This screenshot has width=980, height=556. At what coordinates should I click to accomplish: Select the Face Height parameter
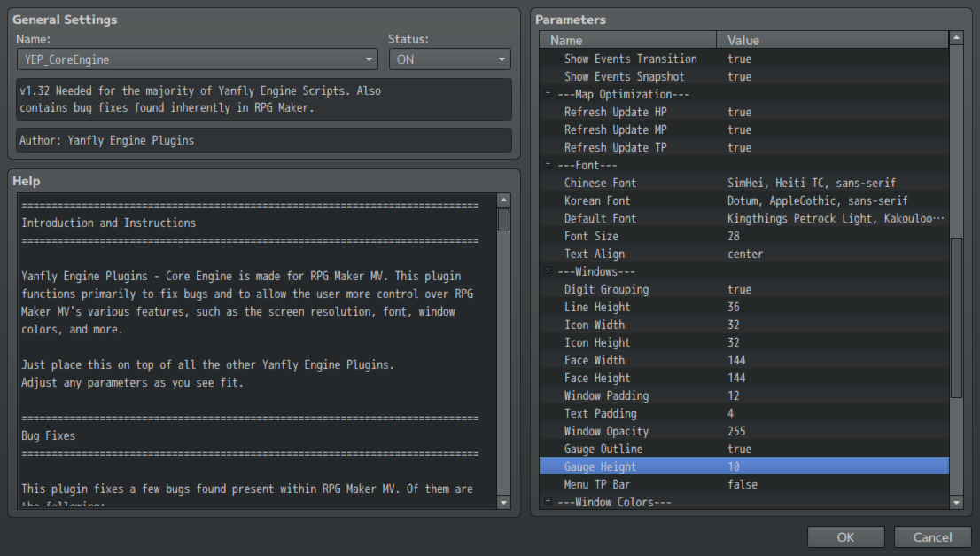pos(743,379)
